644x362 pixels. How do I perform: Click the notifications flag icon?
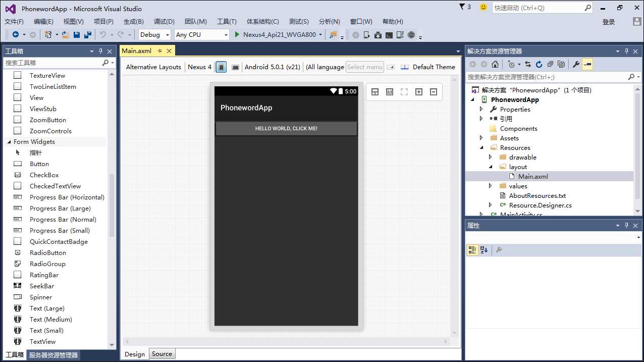click(x=462, y=7)
